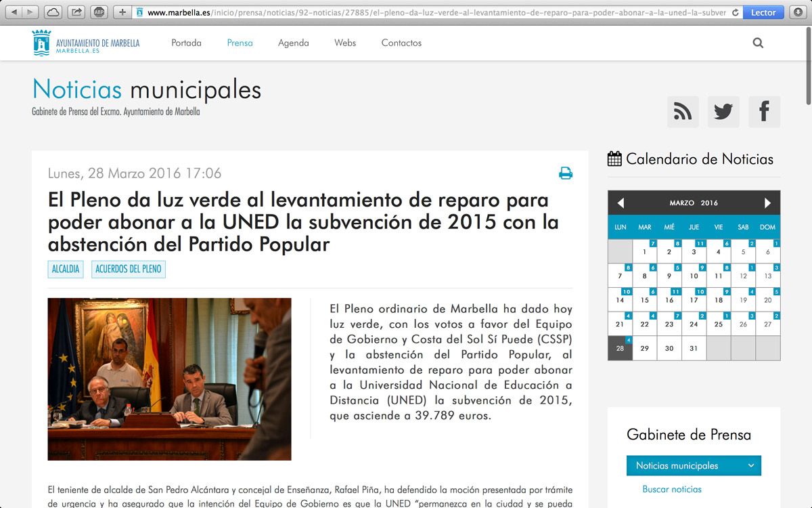
Task: Click the URL address field
Action: [436, 12]
